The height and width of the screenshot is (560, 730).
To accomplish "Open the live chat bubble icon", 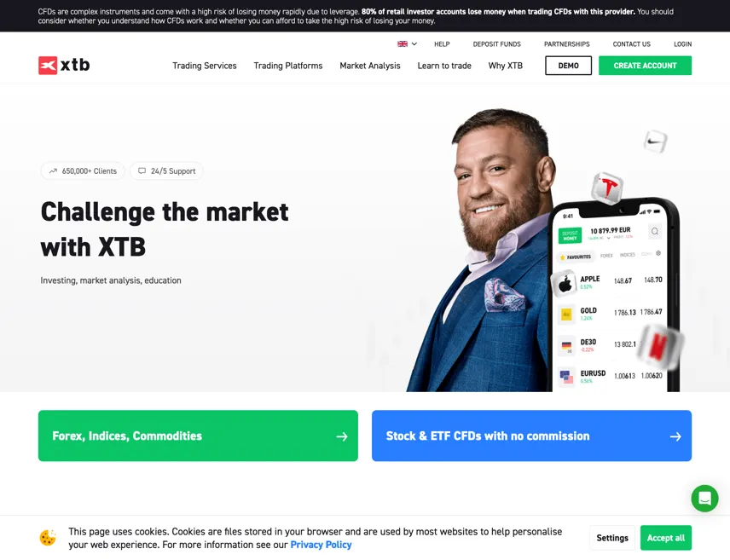I will pos(704,498).
